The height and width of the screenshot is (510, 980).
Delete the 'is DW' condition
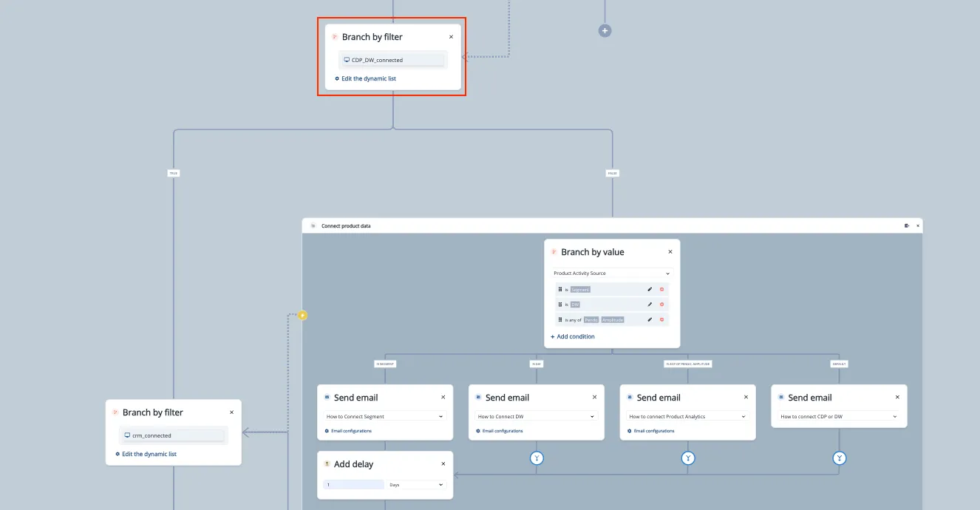tap(661, 305)
